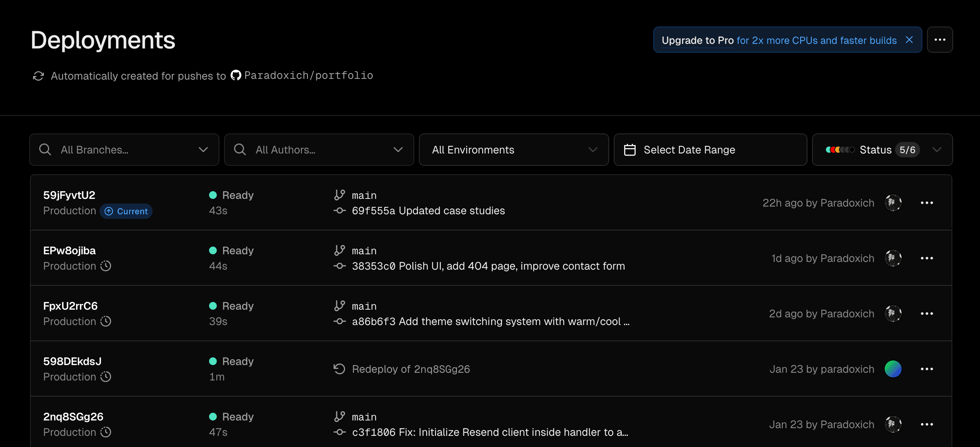
Task: Expand the All Branches dropdown
Action: [x=124, y=150]
